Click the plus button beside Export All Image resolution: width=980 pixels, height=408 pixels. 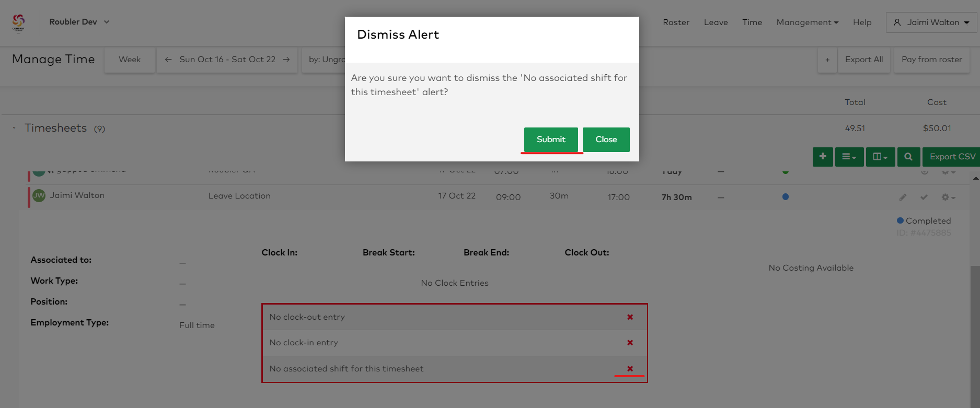(x=827, y=60)
